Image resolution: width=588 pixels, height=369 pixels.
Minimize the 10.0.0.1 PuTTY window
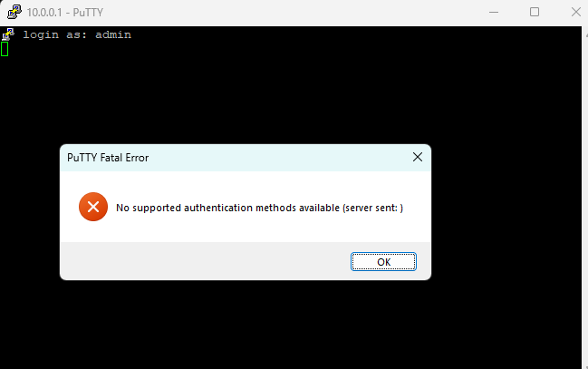494,13
